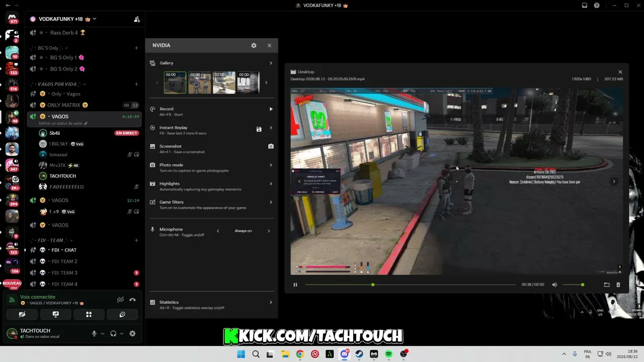Expand the Highlights options
This screenshot has width=644, height=362.
tap(271, 184)
